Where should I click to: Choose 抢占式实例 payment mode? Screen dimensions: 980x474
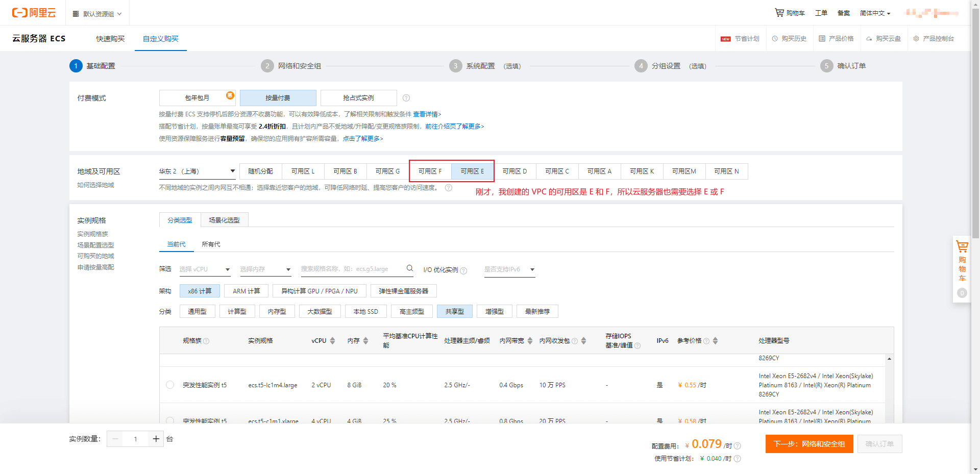coord(358,98)
